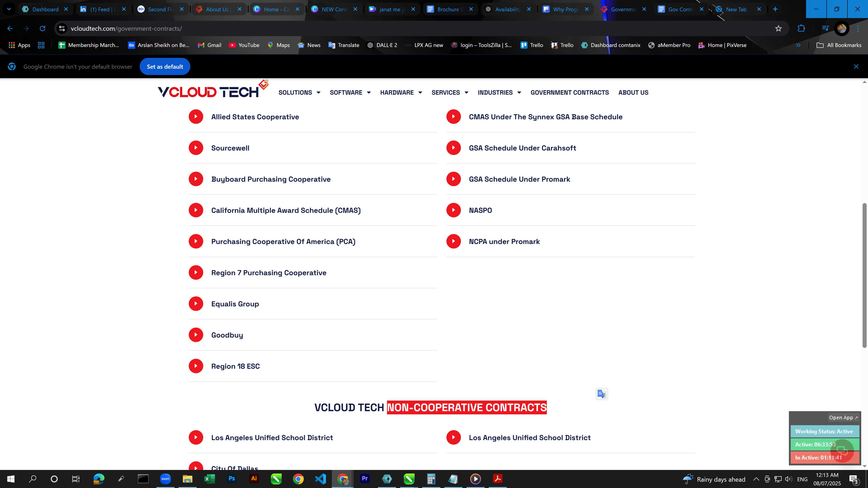Click the red arrow beside CMAS Under The Synnex
The height and width of the screenshot is (488, 868).
[453, 117]
